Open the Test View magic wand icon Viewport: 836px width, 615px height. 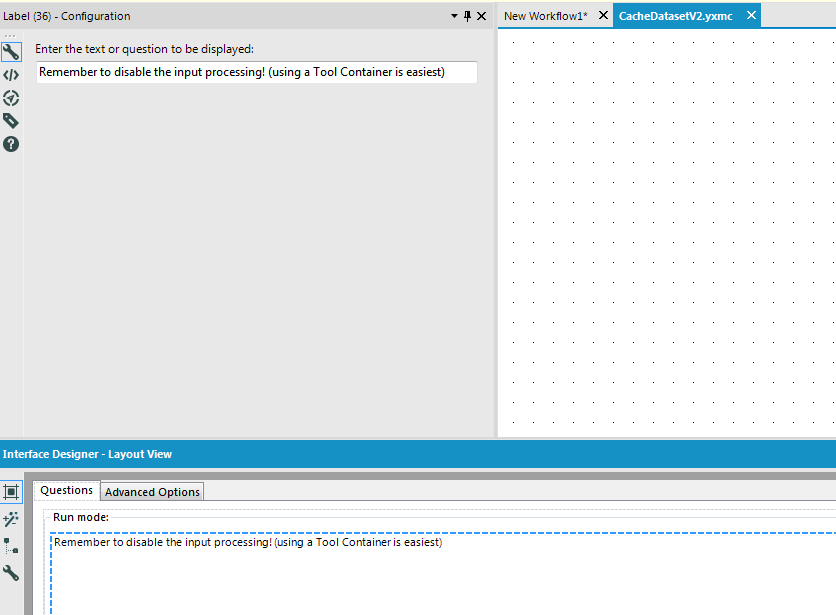click(x=11, y=519)
